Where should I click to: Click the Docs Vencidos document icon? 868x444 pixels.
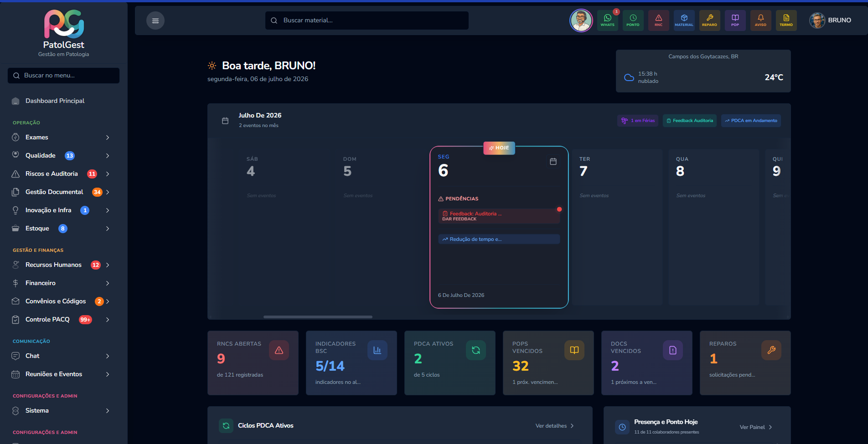coord(673,350)
